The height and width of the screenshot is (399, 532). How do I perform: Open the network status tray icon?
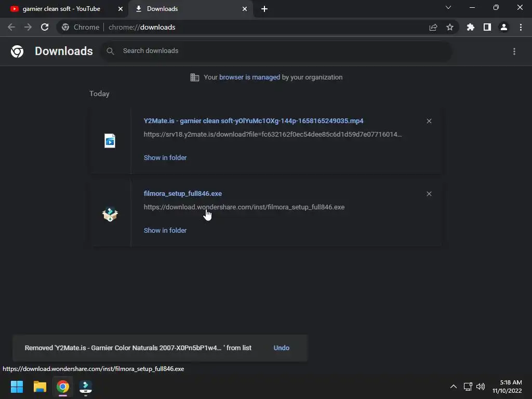(x=468, y=387)
